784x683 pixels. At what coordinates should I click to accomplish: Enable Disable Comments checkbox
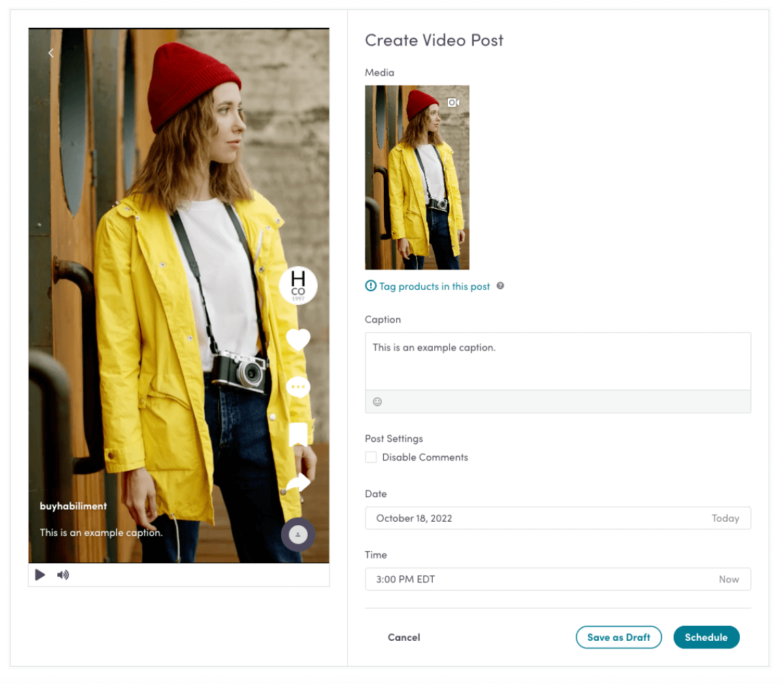(371, 457)
